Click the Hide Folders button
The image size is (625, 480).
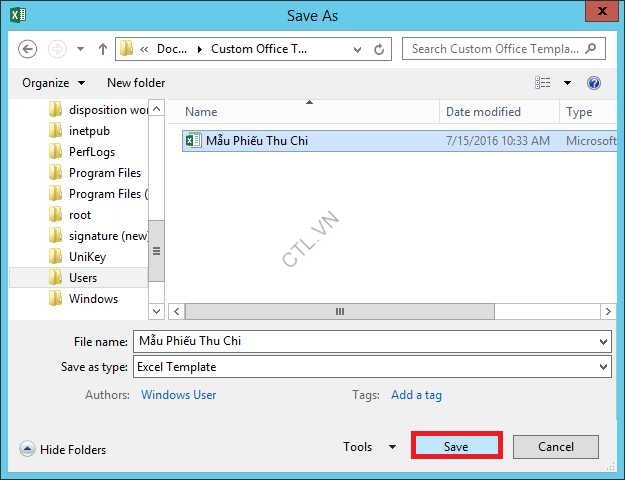tap(63, 449)
